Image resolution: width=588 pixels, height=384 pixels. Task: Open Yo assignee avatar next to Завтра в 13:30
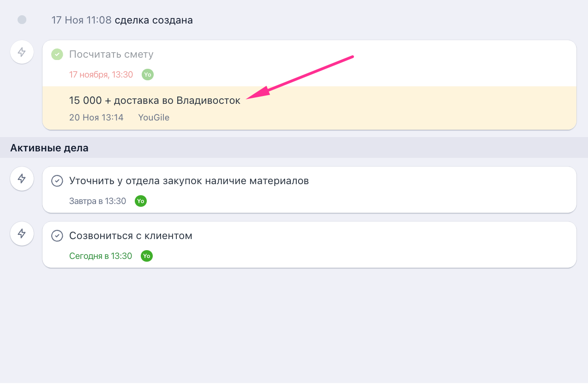coord(141,201)
